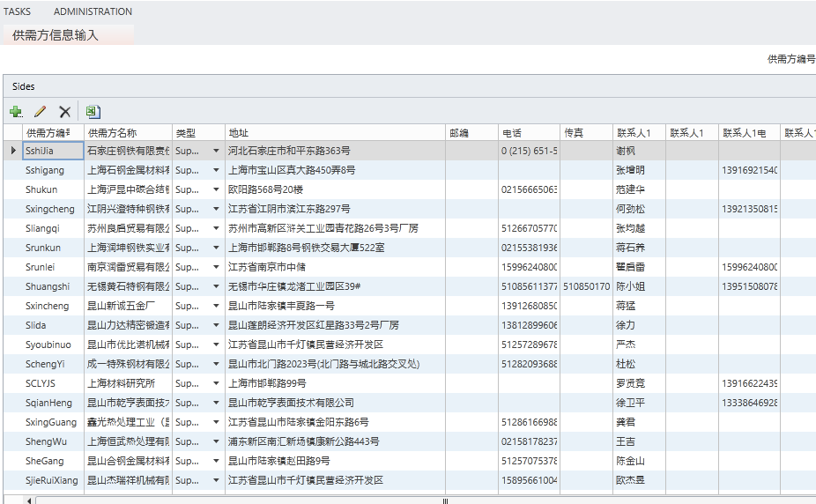This screenshot has width=816, height=504.
Task: Click the Excel export icon in toolbar
Action: (x=93, y=112)
